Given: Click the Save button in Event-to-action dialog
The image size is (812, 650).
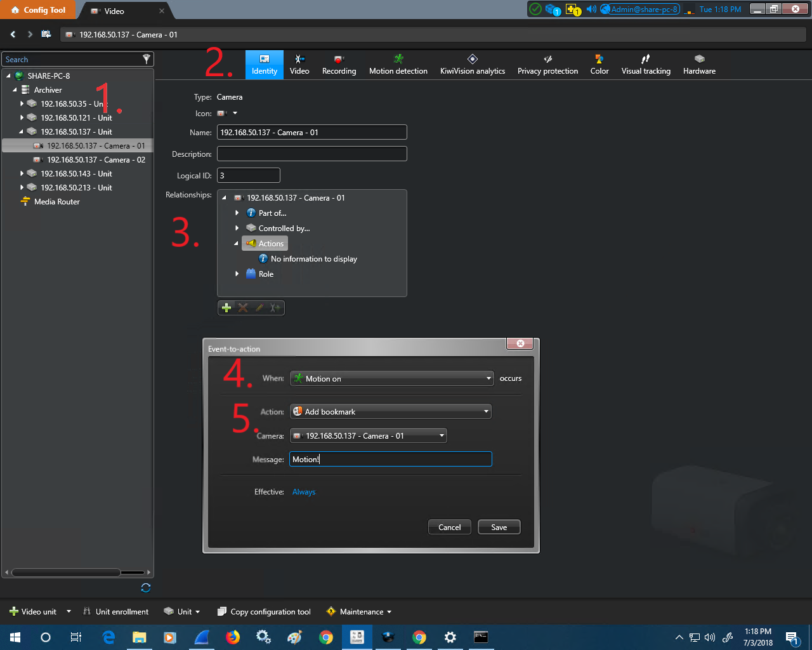Looking at the screenshot, I should (499, 527).
